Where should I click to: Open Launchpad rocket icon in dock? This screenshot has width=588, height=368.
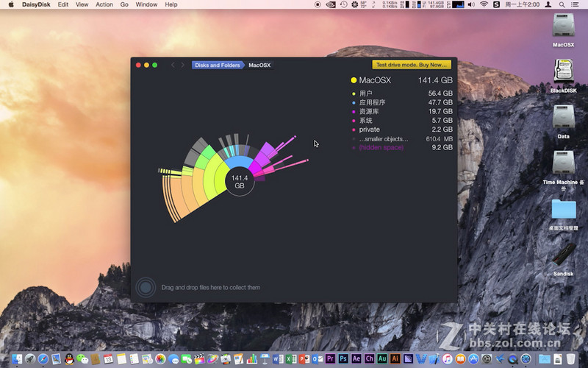pos(30,359)
